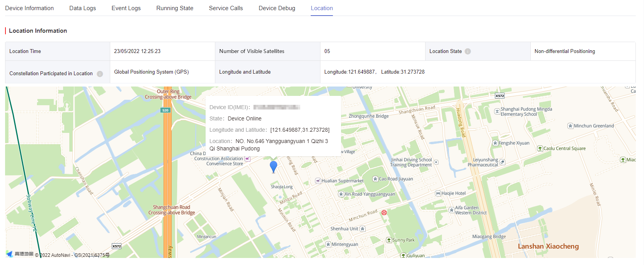The height and width of the screenshot is (265, 644).
Task: Click the active Location tab
Action: point(322,8)
